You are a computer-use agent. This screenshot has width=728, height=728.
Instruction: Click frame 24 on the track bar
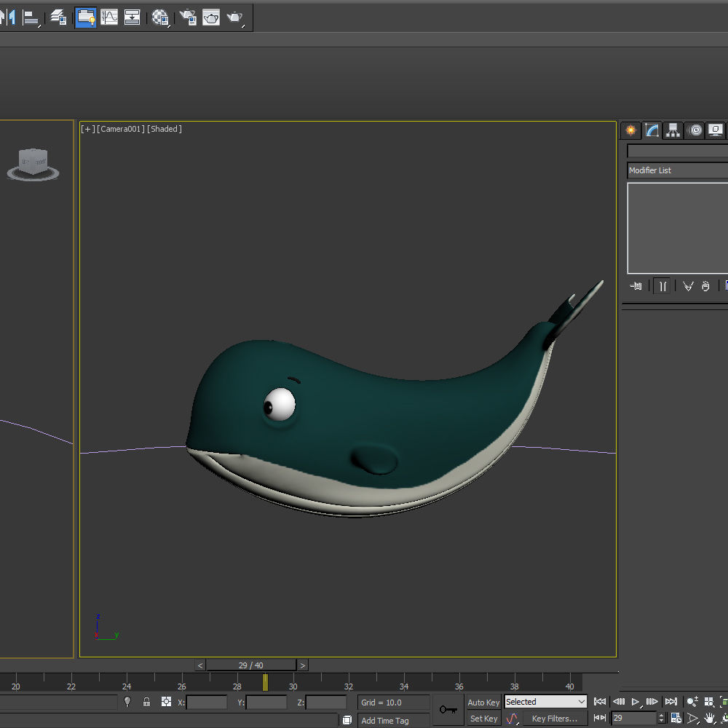(126, 687)
